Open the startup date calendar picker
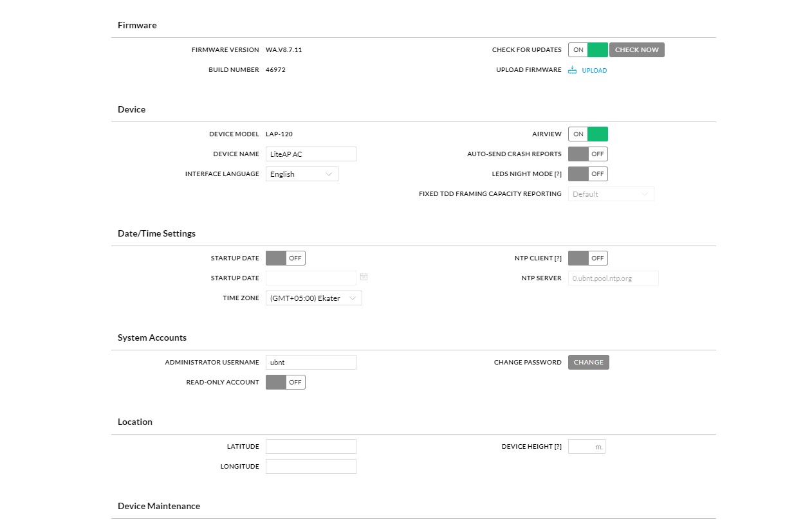 point(364,277)
